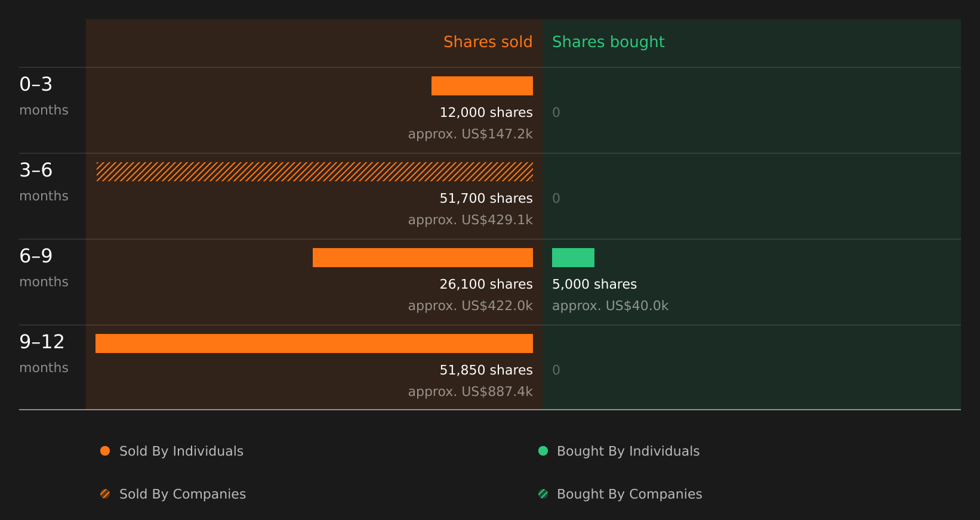Click the Sold By Companies striped legend icon
The image size is (980, 520).
pos(105,494)
